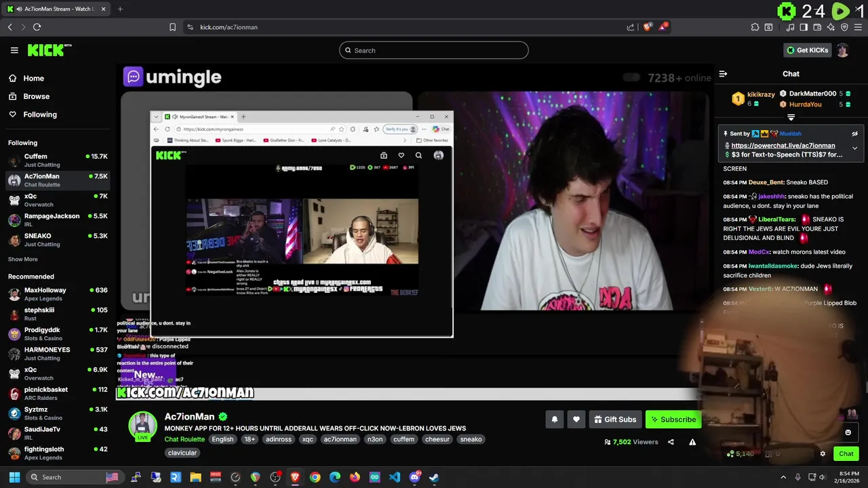
Task: Open Brave VPN shield icon
Action: (844, 27)
